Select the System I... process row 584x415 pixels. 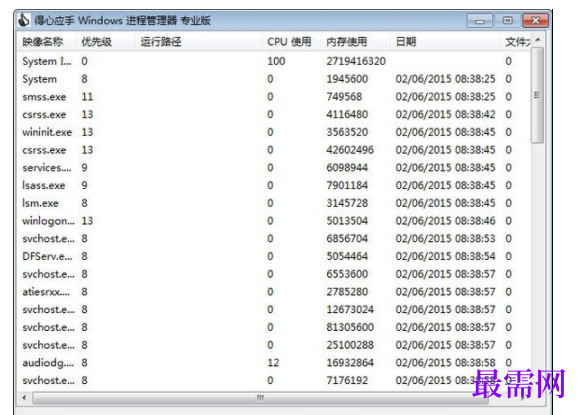tap(274, 61)
